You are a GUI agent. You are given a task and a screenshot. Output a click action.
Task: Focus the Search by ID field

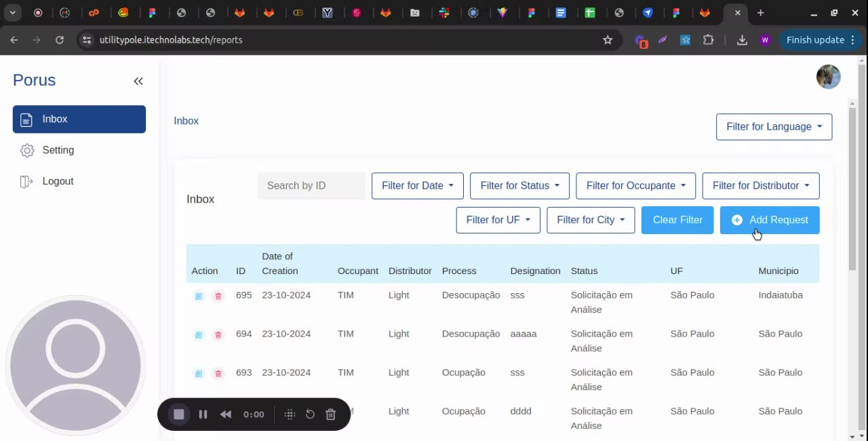311,186
